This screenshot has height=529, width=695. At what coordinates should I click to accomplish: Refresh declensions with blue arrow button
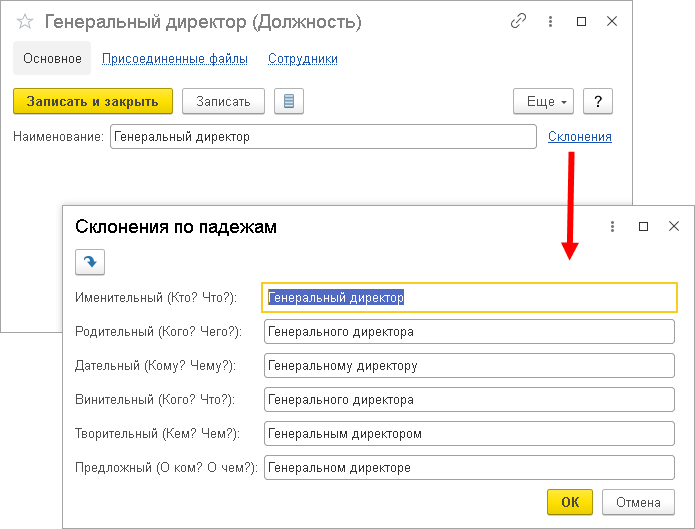tap(90, 261)
